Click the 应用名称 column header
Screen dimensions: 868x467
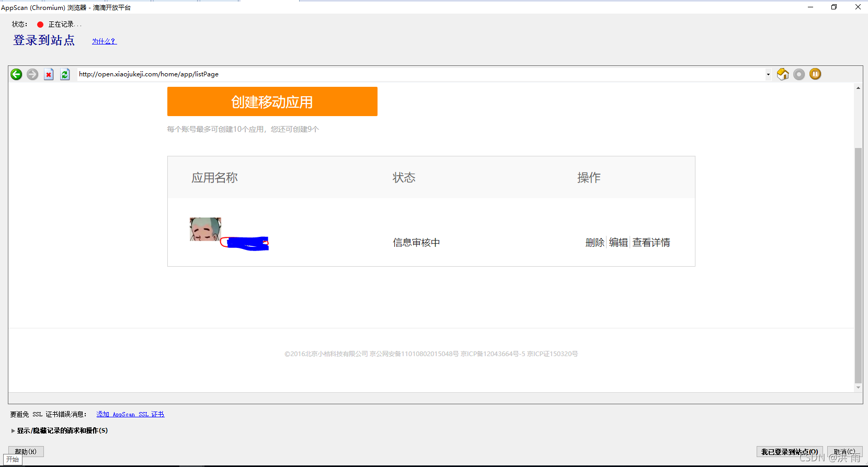(214, 178)
